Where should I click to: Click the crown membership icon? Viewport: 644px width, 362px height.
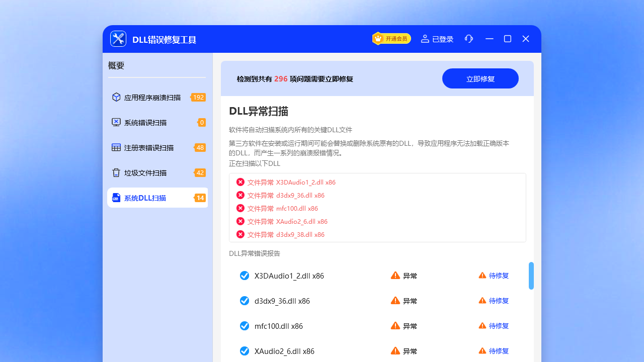[x=378, y=38]
